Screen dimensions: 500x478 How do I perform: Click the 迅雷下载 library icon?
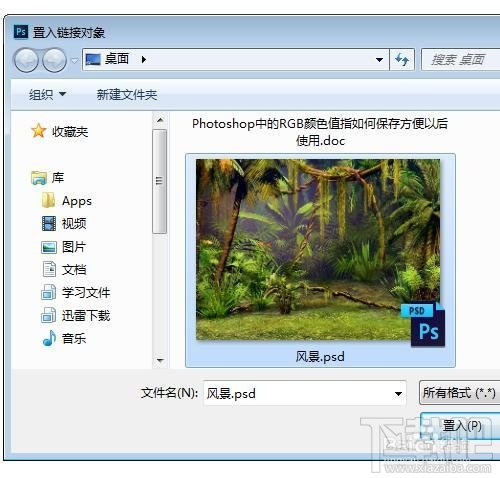tap(48, 315)
